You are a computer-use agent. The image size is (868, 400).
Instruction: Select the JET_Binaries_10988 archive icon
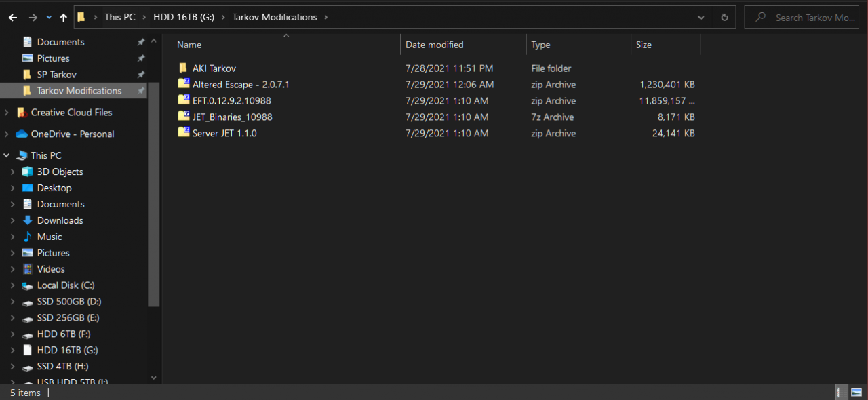pyautogui.click(x=183, y=117)
